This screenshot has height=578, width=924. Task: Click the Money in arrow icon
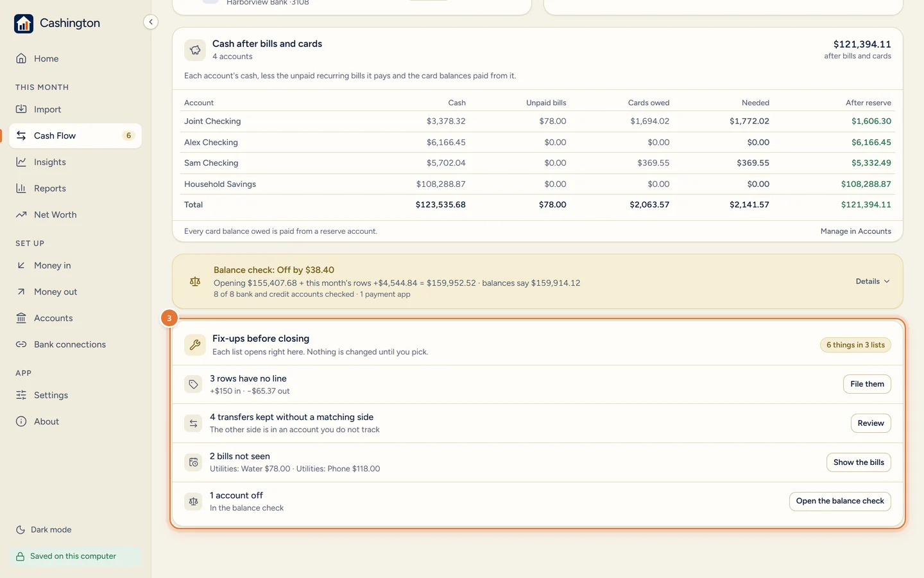(x=21, y=265)
